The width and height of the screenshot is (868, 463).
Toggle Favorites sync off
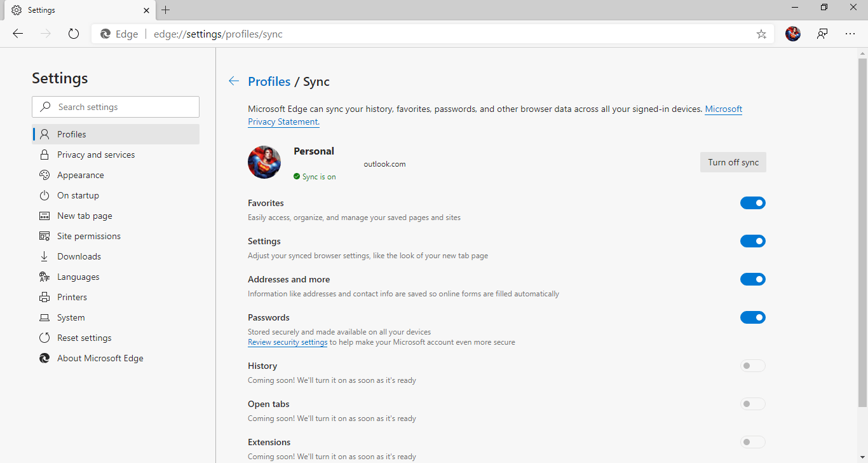click(753, 203)
